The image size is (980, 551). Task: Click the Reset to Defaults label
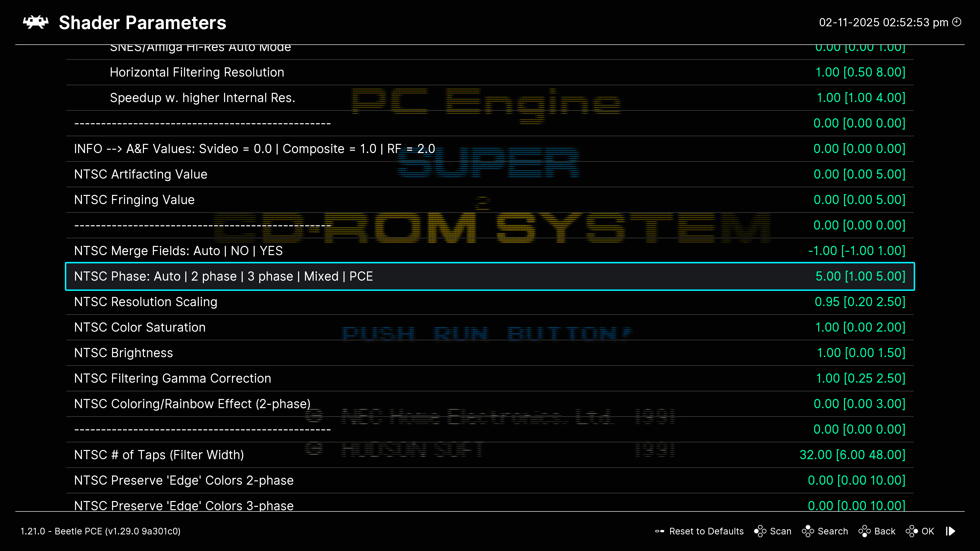706,531
